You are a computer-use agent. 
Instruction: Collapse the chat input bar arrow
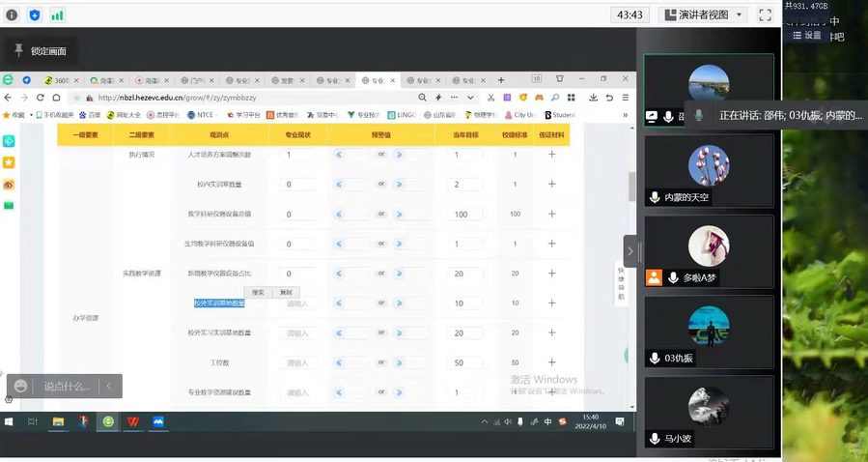point(109,386)
